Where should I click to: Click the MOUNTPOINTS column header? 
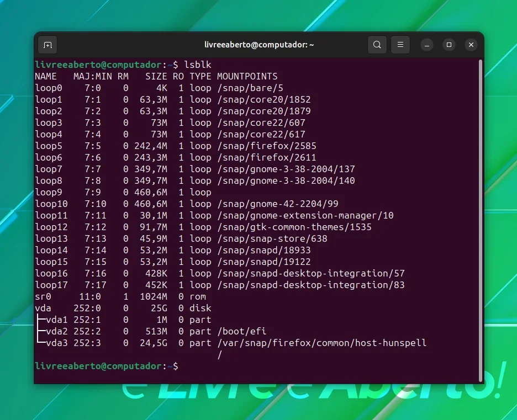point(247,76)
